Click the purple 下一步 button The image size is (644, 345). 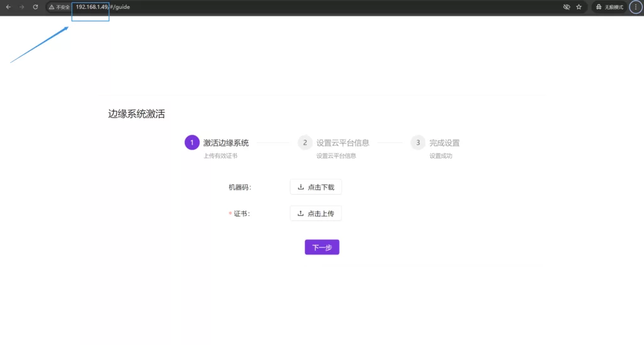[x=322, y=247]
